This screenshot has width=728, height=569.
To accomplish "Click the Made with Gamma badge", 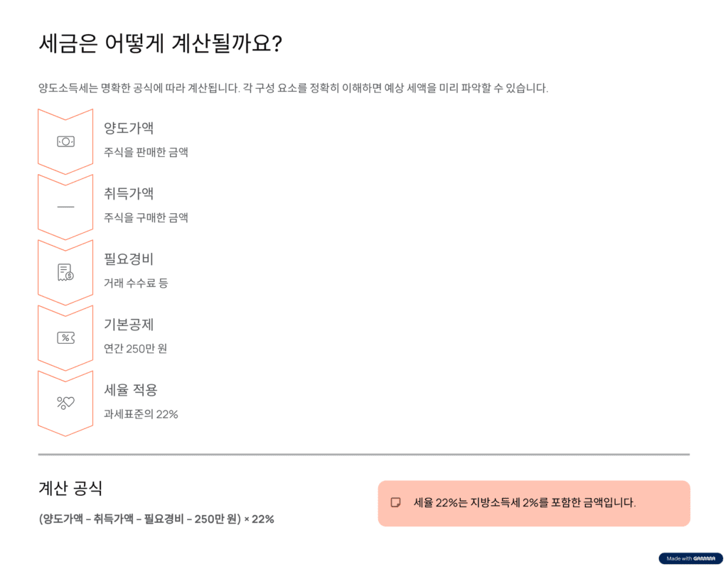I will (690, 558).
